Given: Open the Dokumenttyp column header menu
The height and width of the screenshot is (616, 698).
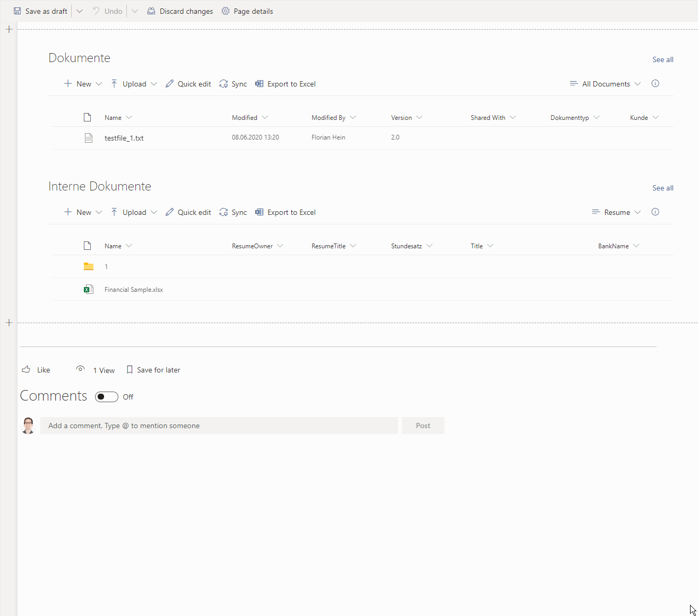Looking at the screenshot, I should pyautogui.click(x=575, y=118).
